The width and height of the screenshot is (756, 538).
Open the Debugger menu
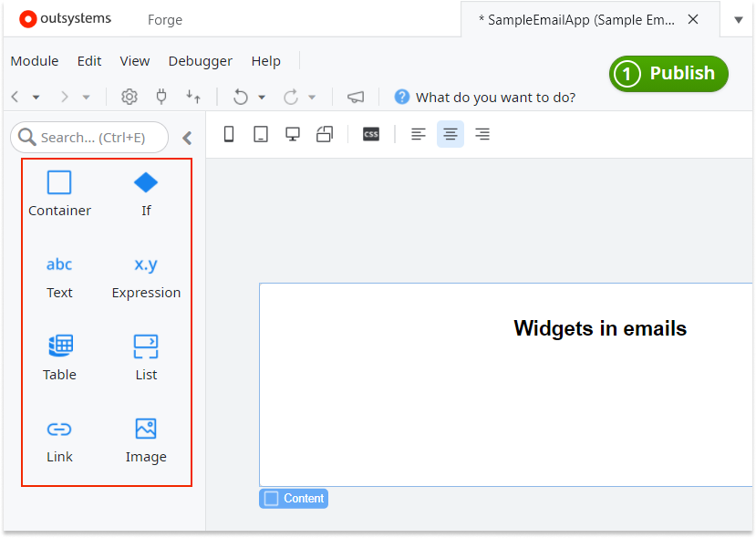click(x=200, y=61)
